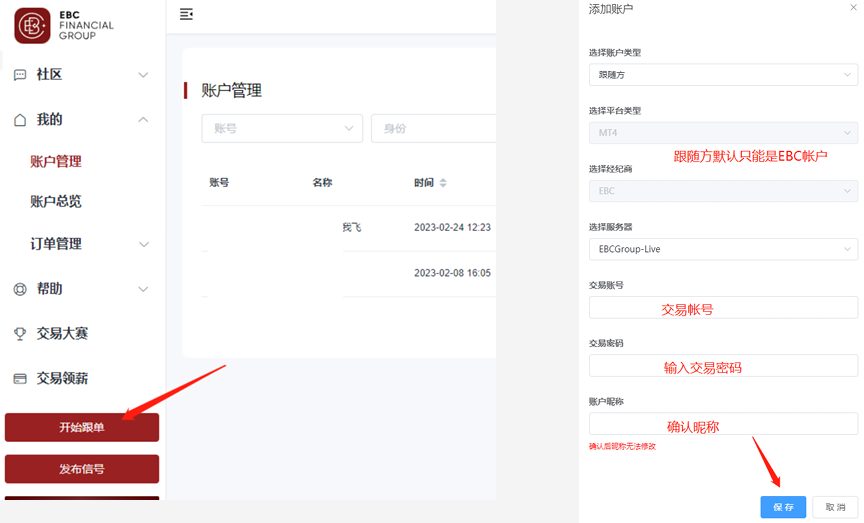This screenshot has height=523, width=864.
Task: Toggle the sidebar collapse hamburger icon
Action: point(186,14)
